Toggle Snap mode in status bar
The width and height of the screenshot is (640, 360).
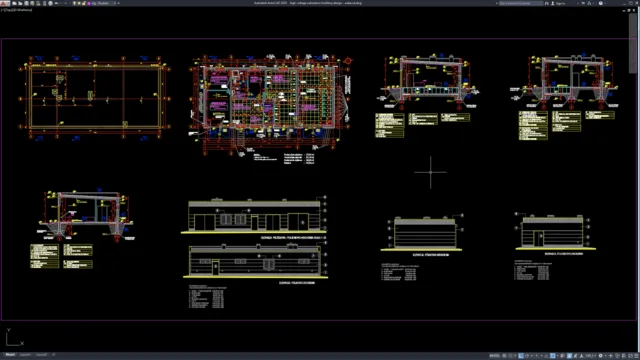[x=510, y=356]
